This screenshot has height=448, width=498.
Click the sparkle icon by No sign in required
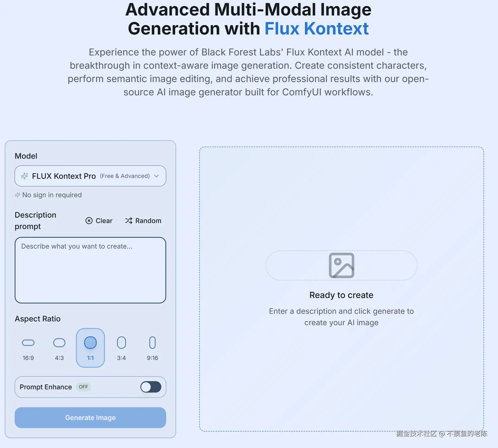18,195
